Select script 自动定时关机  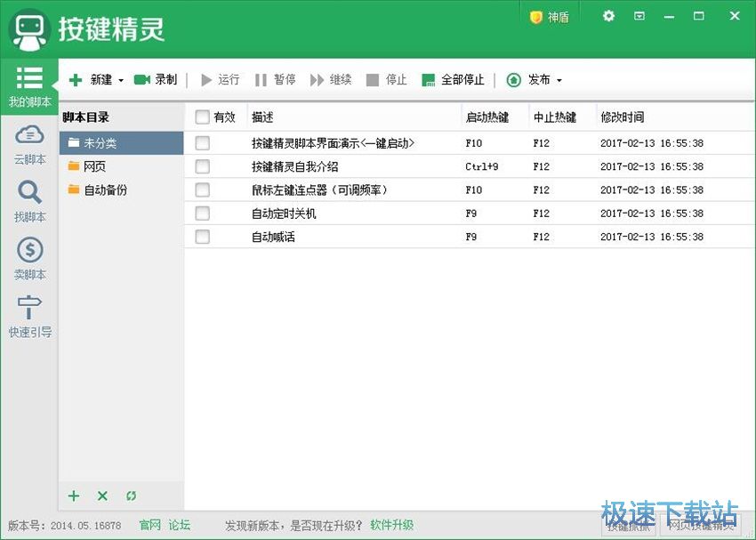[x=284, y=214]
